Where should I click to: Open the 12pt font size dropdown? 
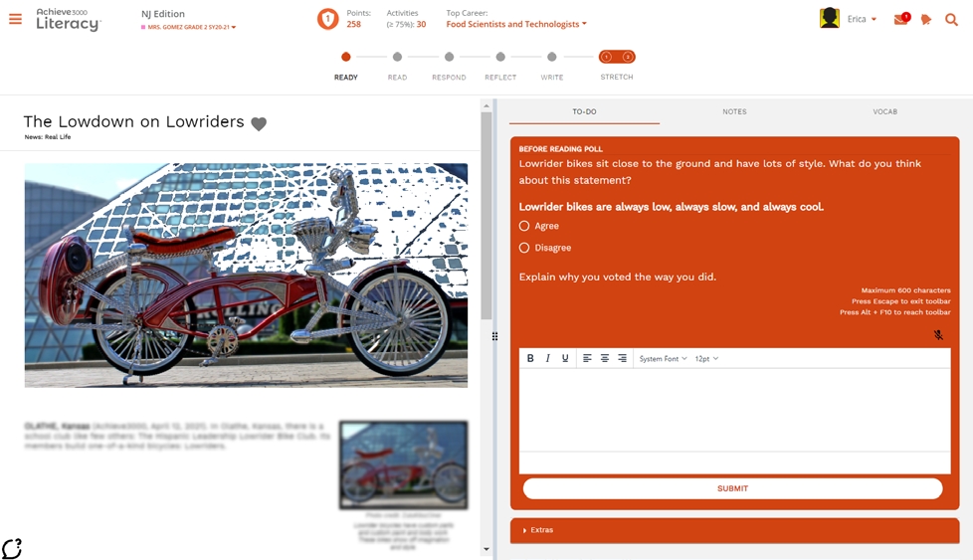point(706,358)
